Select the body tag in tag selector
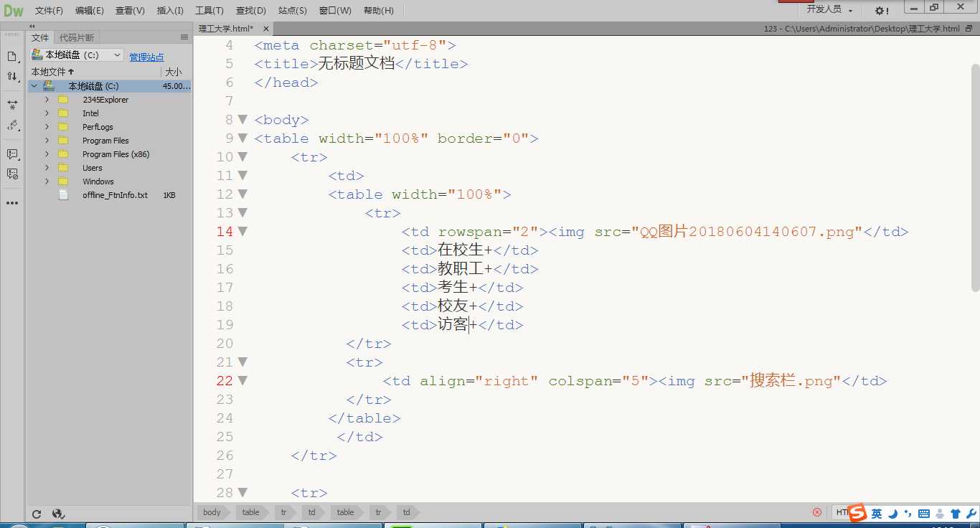Image resolution: width=980 pixels, height=528 pixels. point(212,512)
